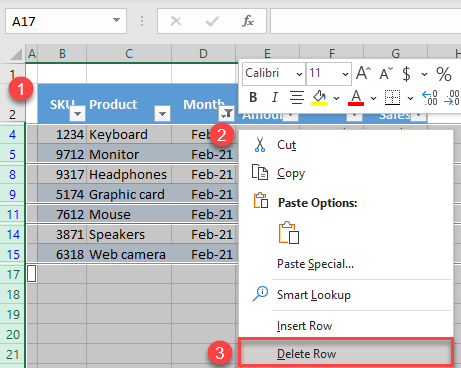Choose Delete Row from context menu

pyautogui.click(x=346, y=353)
